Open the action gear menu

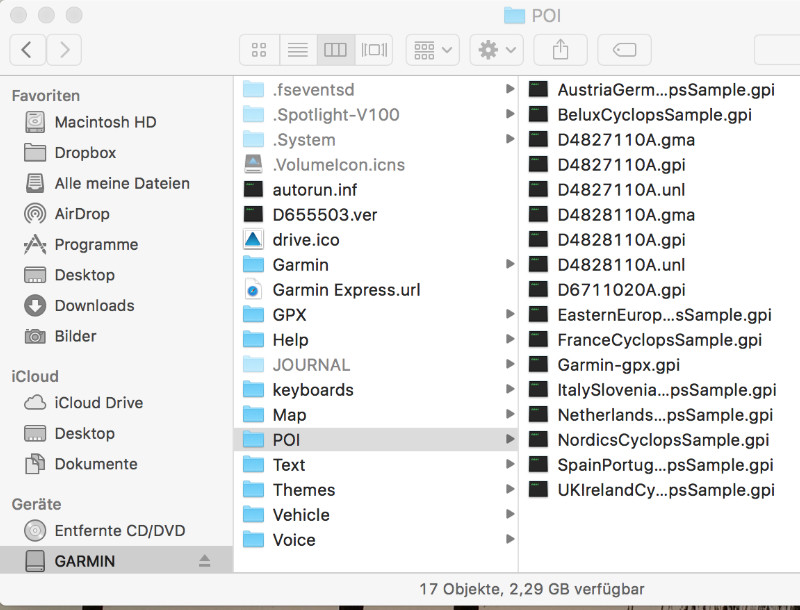click(x=496, y=49)
